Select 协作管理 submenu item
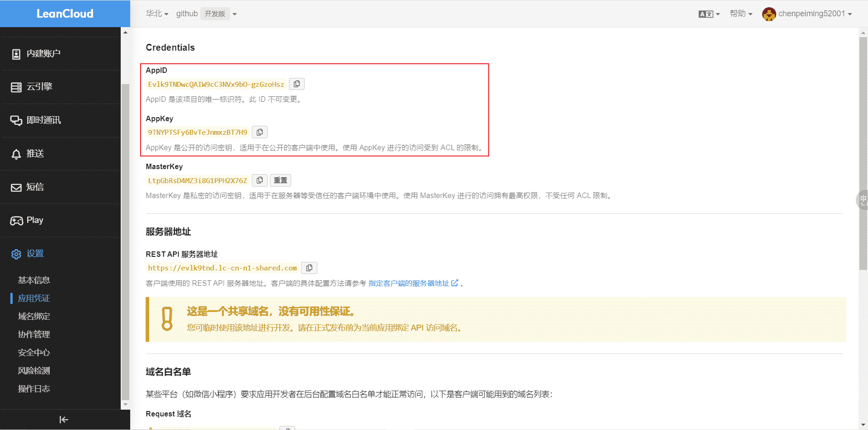The width and height of the screenshot is (868, 430). point(34,335)
